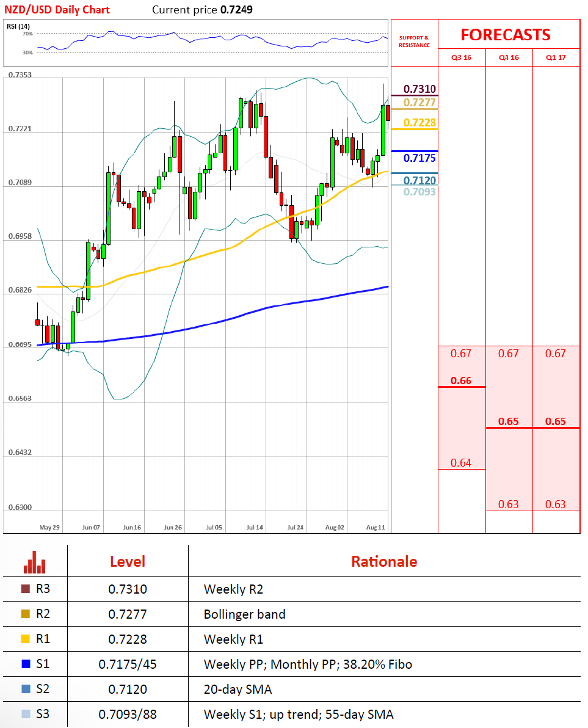Viewport: 588px width, 728px height.
Task: Click the 0.6300 price axis label
Action: click(20, 508)
